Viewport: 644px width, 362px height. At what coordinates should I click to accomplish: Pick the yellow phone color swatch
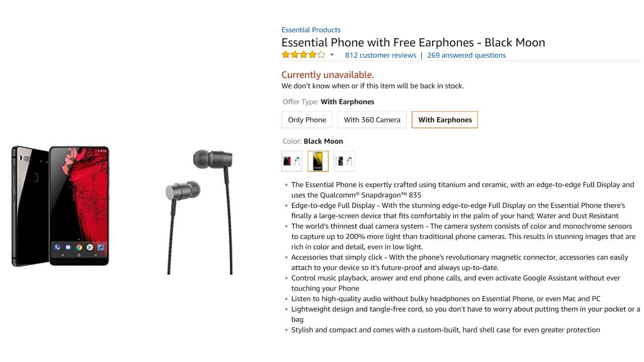pyautogui.click(x=318, y=161)
